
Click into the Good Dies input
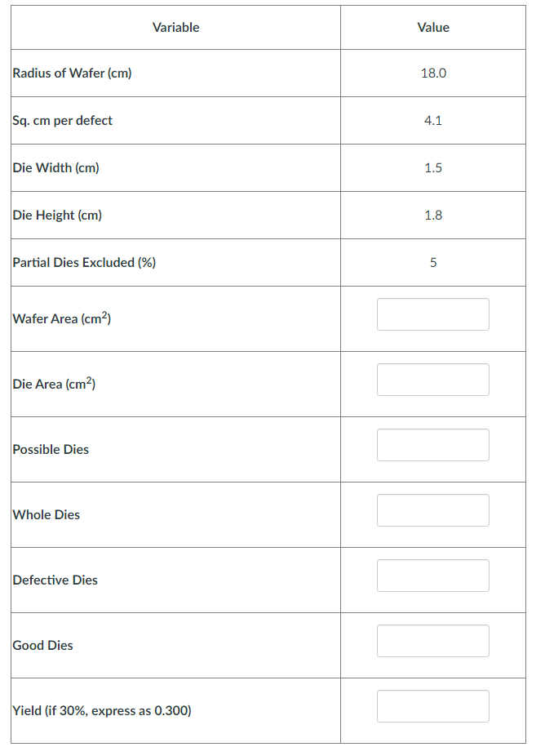pos(432,641)
